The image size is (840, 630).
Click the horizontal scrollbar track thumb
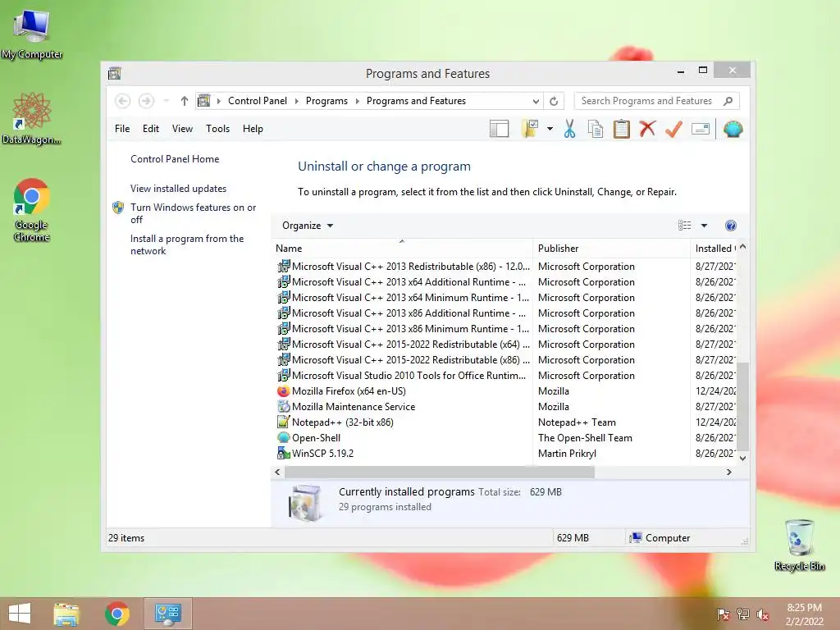440,472
